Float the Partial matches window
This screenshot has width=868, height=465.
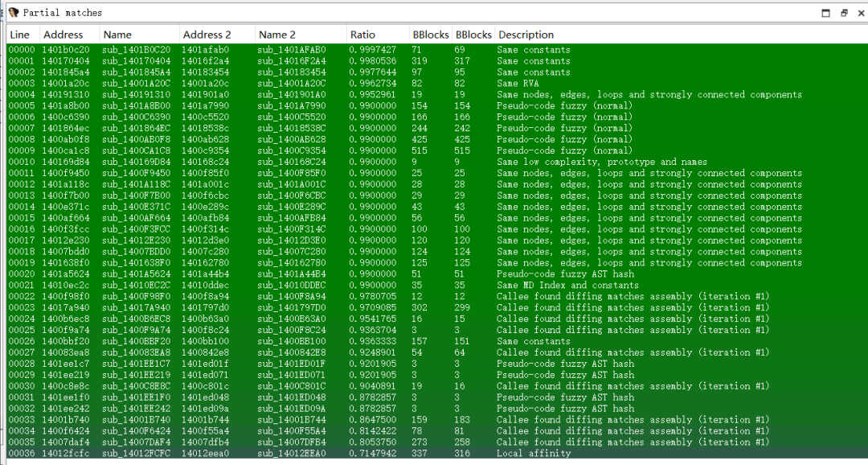point(844,13)
